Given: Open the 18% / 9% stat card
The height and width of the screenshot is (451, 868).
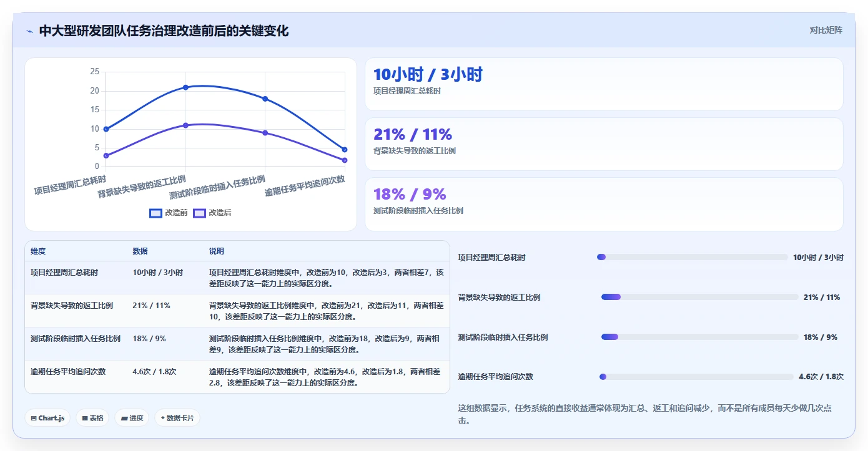Looking at the screenshot, I should tap(604, 204).
